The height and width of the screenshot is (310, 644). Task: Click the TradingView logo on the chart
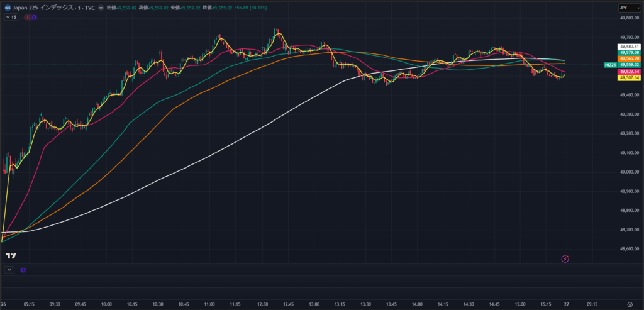(x=11, y=256)
